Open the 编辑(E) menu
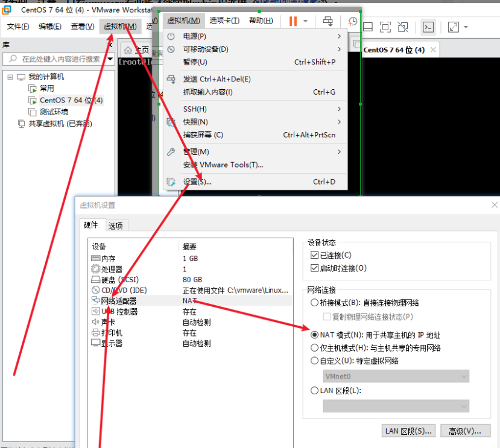This screenshot has height=448, width=500. [x=50, y=27]
